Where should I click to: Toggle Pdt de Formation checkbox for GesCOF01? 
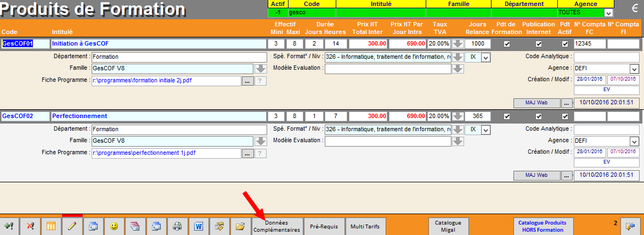(x=507, y=44)
